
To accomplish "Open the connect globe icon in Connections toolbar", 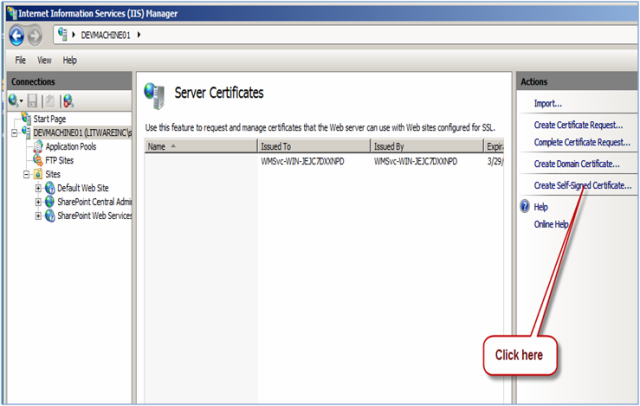I will (x=13, y=100).
